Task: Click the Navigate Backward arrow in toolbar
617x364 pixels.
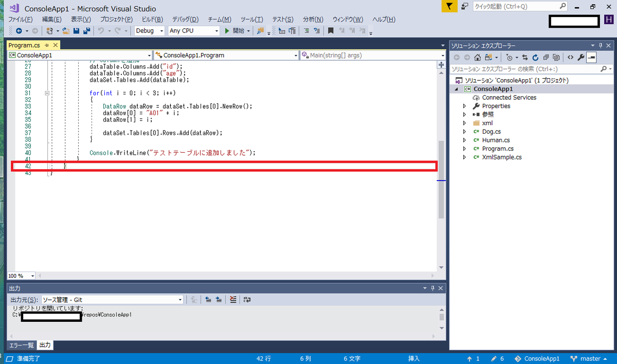Action: tap(19, 31)
